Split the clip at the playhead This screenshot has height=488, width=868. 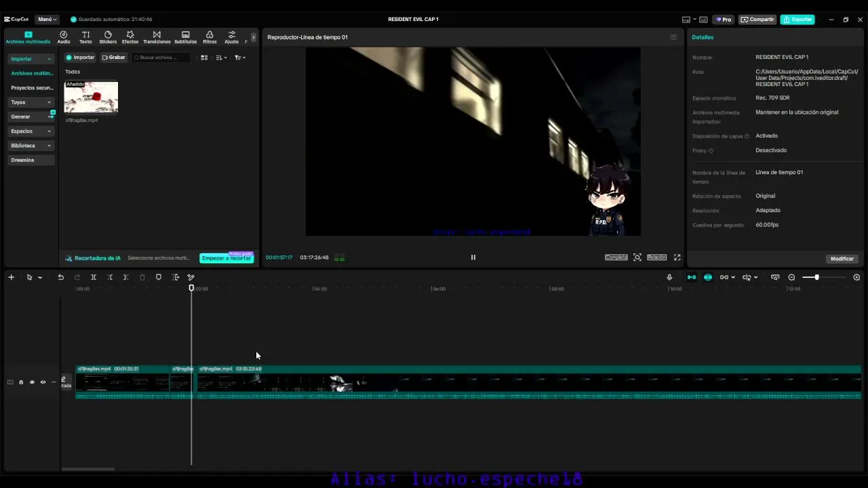click(x=94, y=277)
